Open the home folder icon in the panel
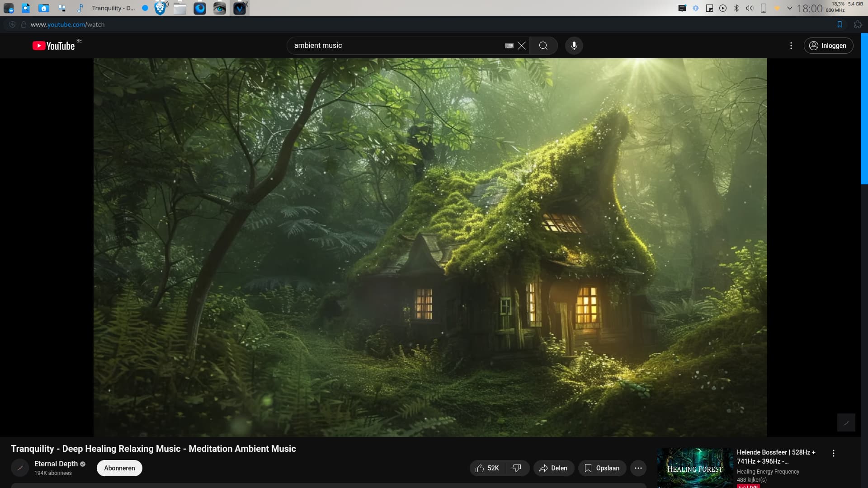Screen dimensions: 868x488 [44, 8]
